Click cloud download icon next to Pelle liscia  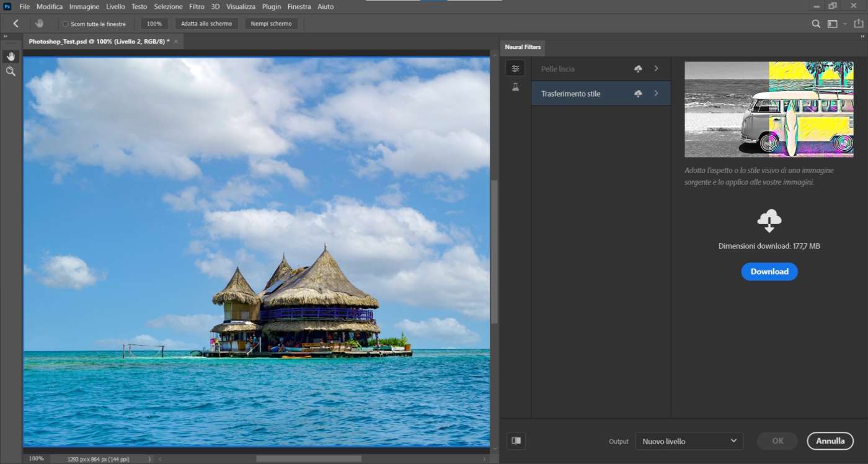coord(638,69)
